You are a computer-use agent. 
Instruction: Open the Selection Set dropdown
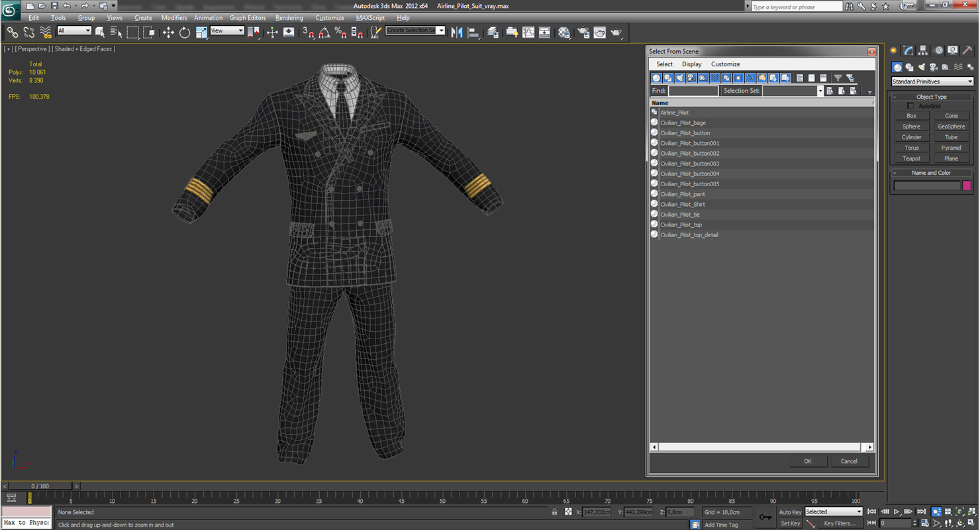click(820, 91)
